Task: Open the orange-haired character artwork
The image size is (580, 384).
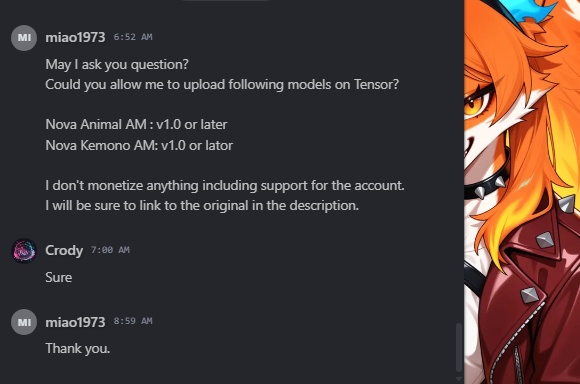Action: pos(522,192)
